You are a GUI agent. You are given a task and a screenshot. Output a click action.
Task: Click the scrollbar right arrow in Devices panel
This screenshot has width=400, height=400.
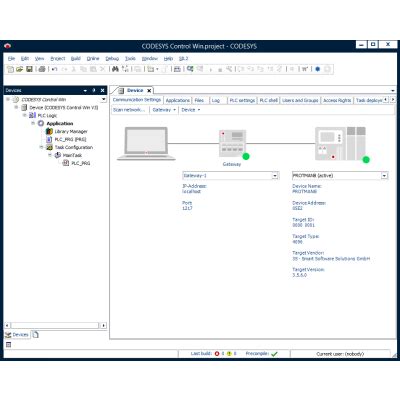click(103, 325)
